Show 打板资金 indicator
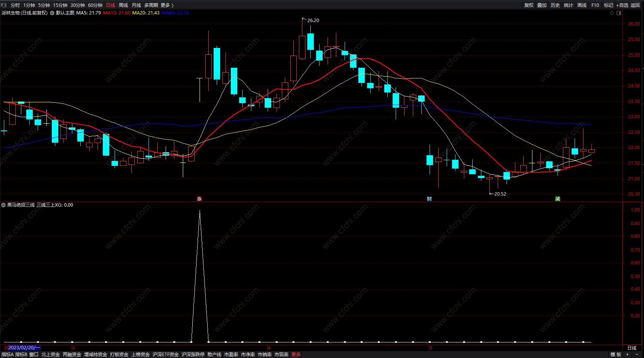This screenshot has width=644, height=358. click(x=119, y=355)
